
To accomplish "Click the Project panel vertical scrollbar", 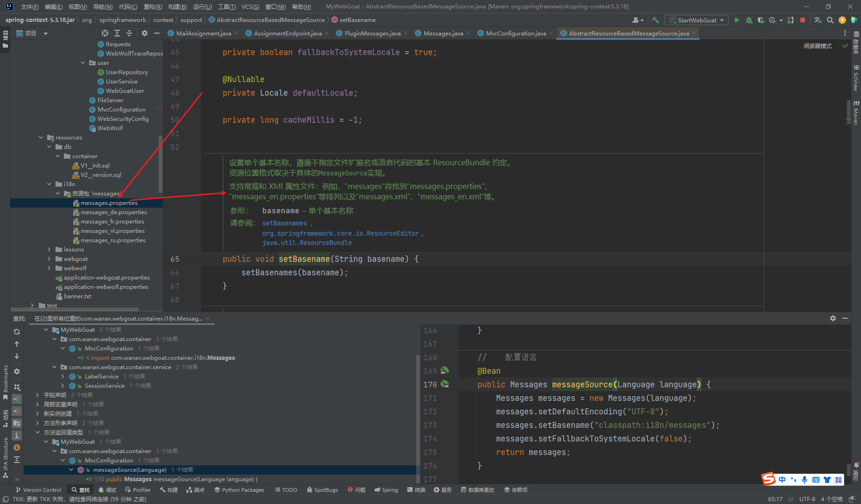I will click(x=161, y=163).
